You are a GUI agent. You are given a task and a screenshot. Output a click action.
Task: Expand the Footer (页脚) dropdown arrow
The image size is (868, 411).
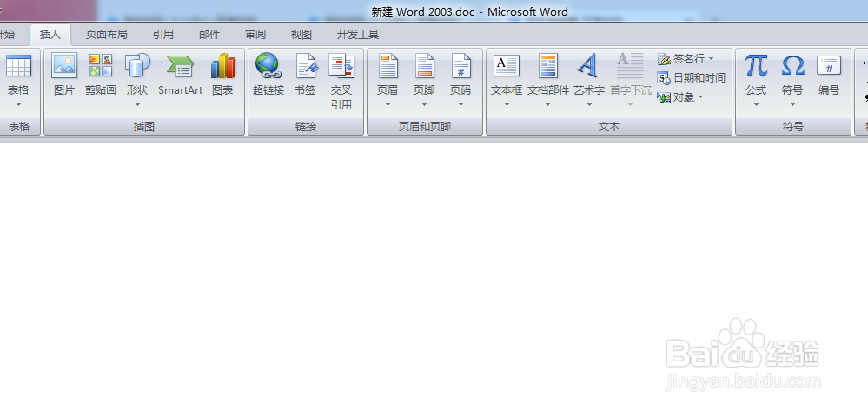point(425,104)
